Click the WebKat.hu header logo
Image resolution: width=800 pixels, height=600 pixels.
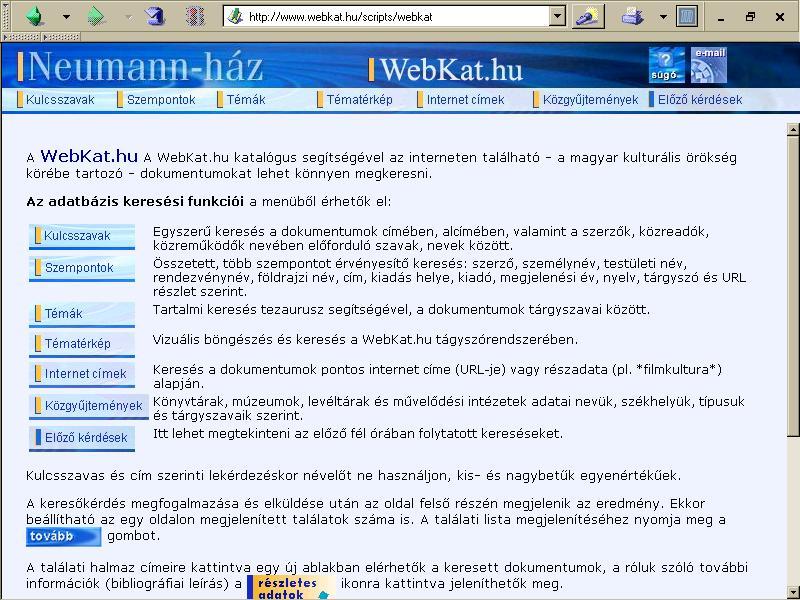(x=445, y=69)
